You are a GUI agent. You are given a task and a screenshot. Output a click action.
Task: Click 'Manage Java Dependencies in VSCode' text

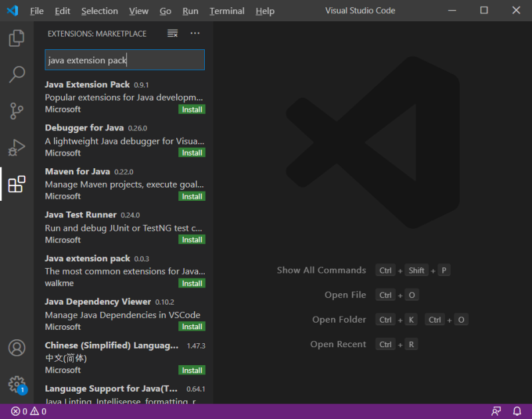point(122,315)
